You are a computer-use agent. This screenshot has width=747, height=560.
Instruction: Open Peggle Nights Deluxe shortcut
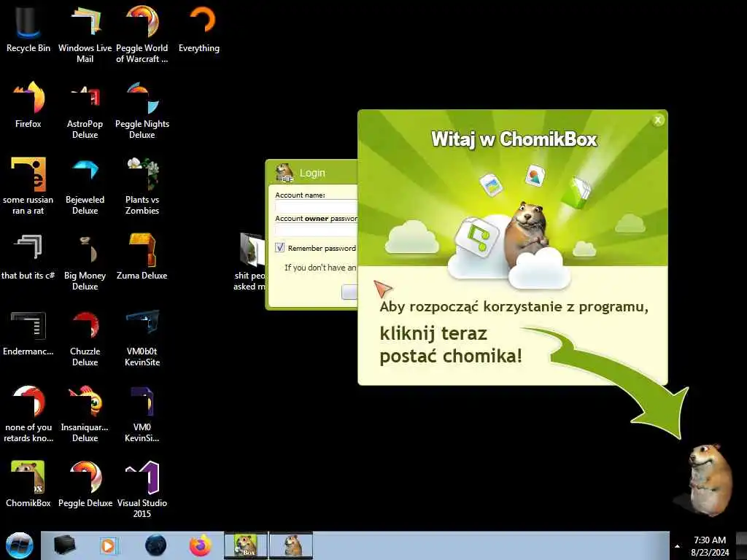pyautogui.click(x=142, y=111)
